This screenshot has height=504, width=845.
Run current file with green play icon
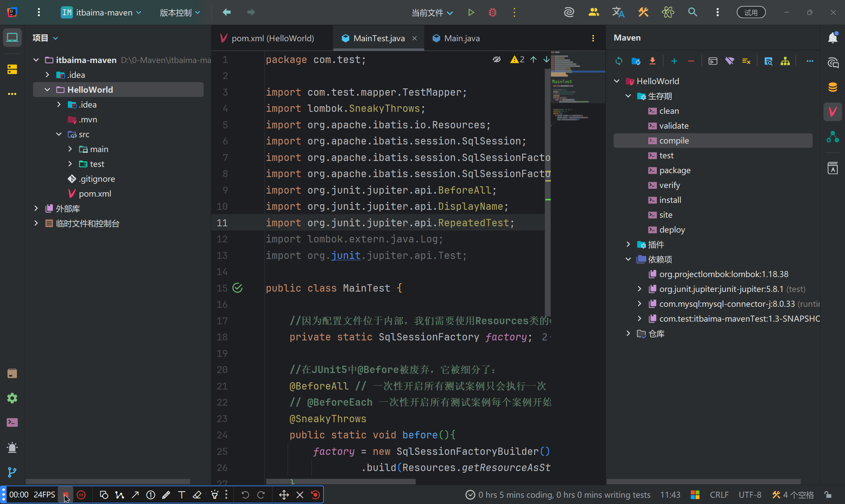click(x=471, y=13)
